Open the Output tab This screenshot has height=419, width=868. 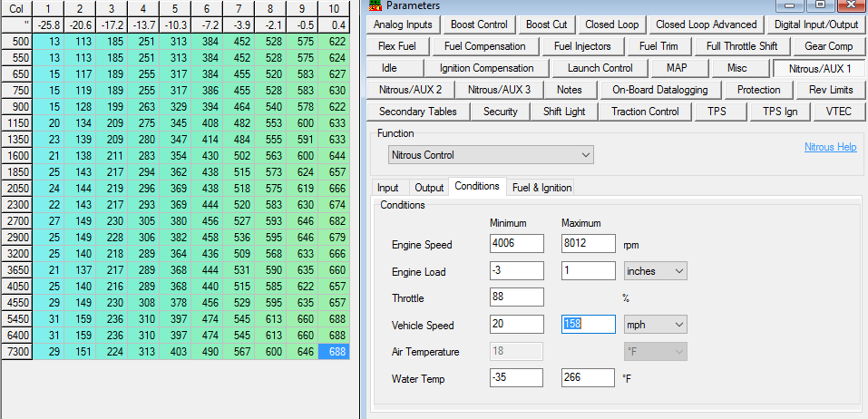coord(429,188)
